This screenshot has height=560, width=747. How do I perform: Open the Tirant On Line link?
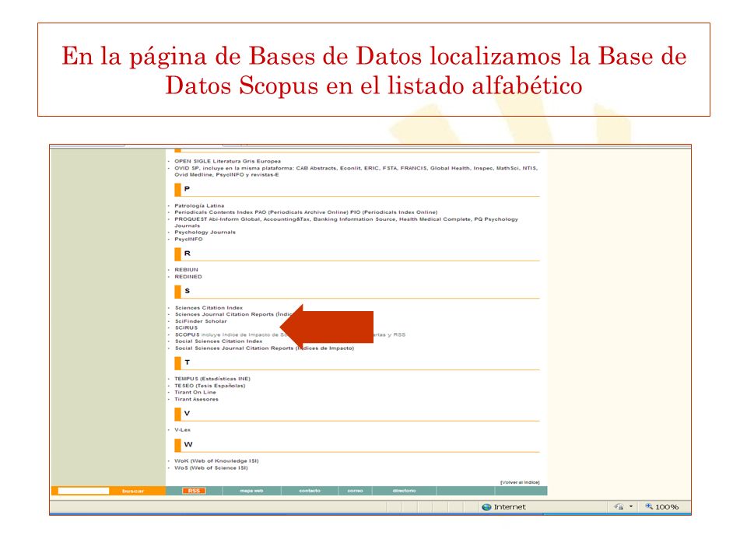(x=195, y=392)
